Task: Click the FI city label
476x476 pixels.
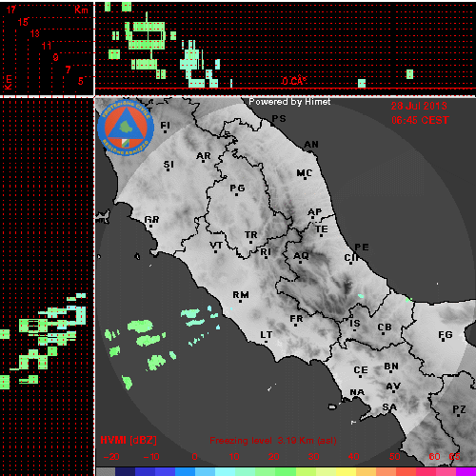Action: 166,126
